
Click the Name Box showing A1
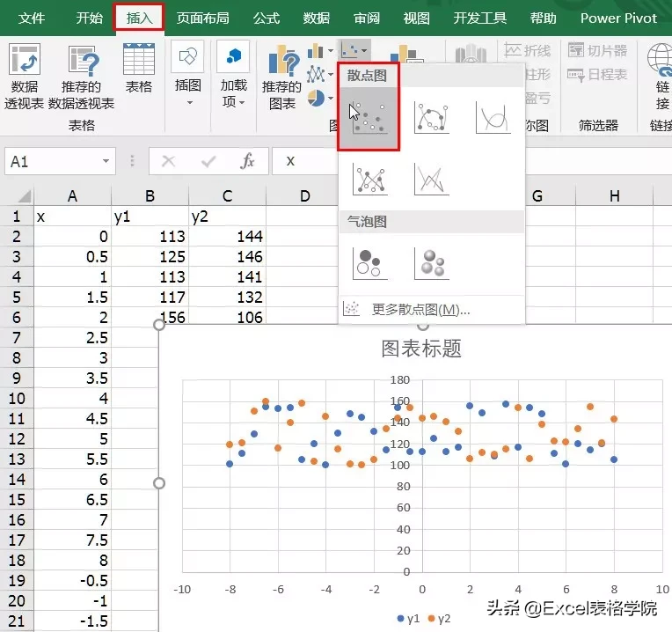coord(54,161)
